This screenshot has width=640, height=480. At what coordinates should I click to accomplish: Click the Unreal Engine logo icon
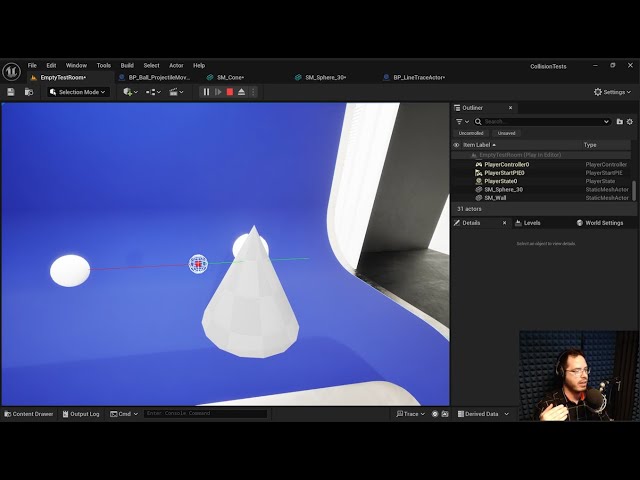click(11, 71)
